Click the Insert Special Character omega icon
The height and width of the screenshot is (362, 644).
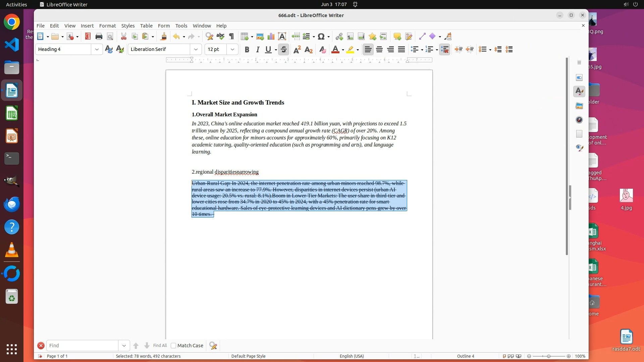(x=321, y=37)
